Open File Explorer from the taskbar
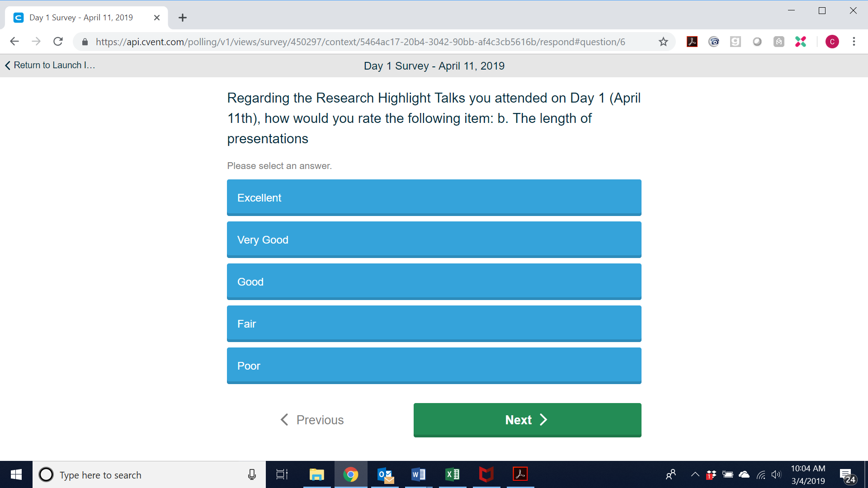The width and height of the screenshot is (868, 488). pos(317,474)
